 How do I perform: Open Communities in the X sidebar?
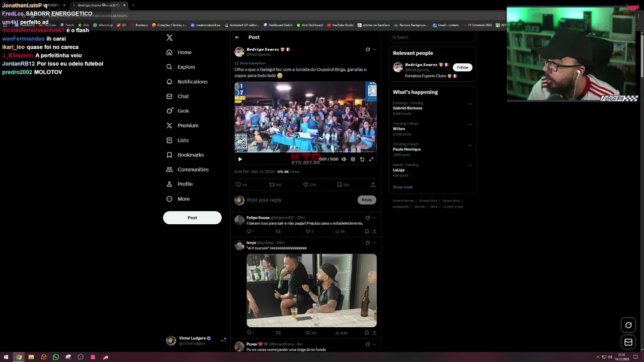click(x=187, y=169)
